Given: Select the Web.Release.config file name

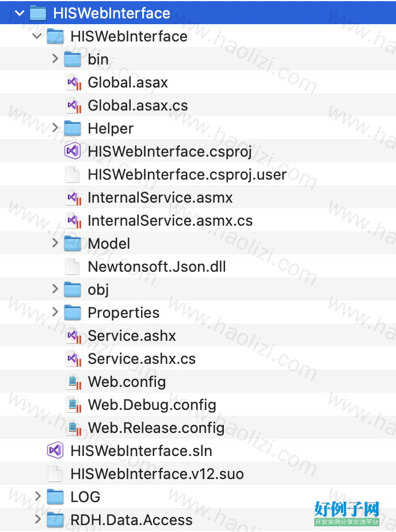Looking at the screenshot, I should coord(156,428).
